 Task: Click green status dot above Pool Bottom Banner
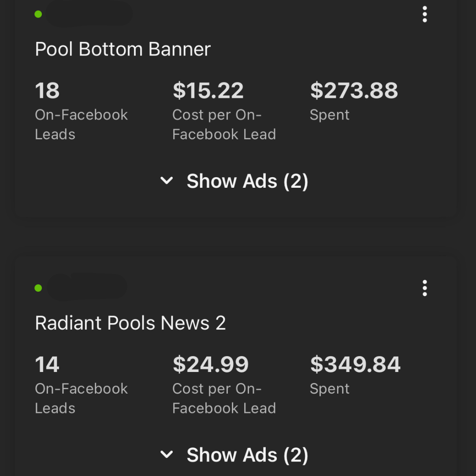38,14
